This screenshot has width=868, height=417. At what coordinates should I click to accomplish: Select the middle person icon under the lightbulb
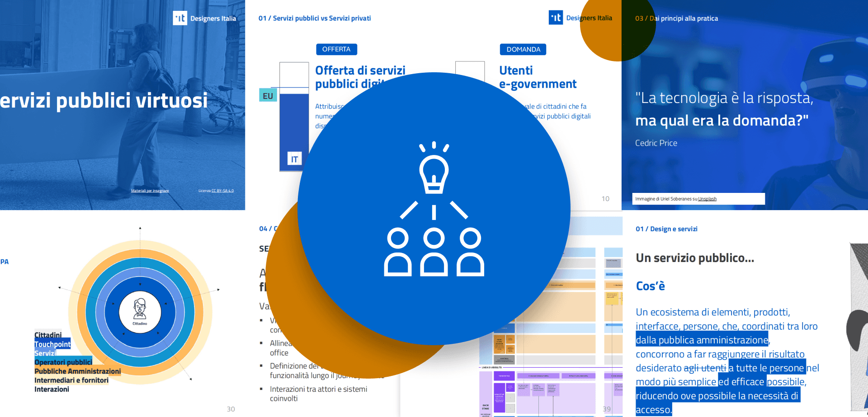tap(434, 252)
